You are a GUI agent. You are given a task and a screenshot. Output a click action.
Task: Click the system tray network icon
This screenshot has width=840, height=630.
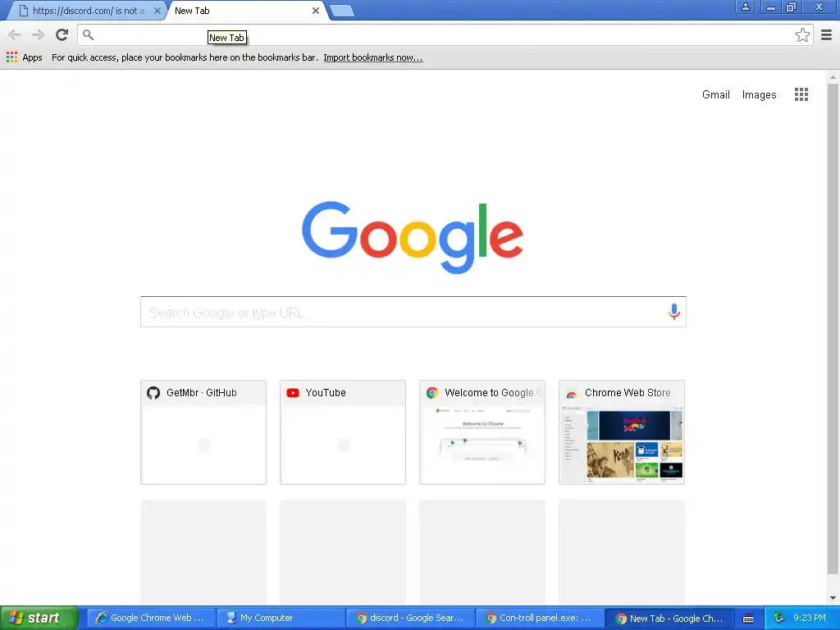778,618
